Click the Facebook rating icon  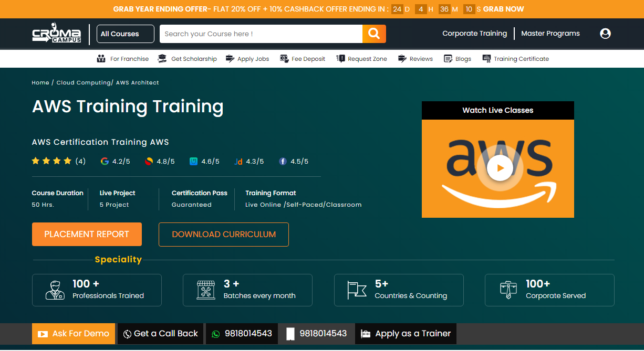point(283,162)
